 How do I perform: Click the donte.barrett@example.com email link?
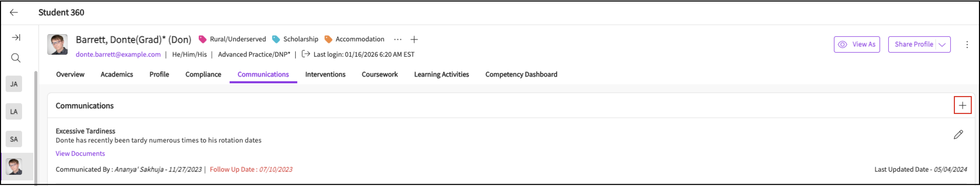tap(118, 54)
